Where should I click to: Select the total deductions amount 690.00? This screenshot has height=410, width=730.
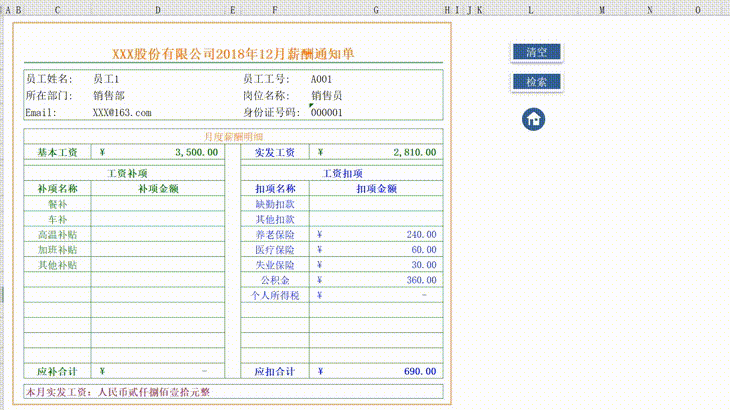pos(376,371)
